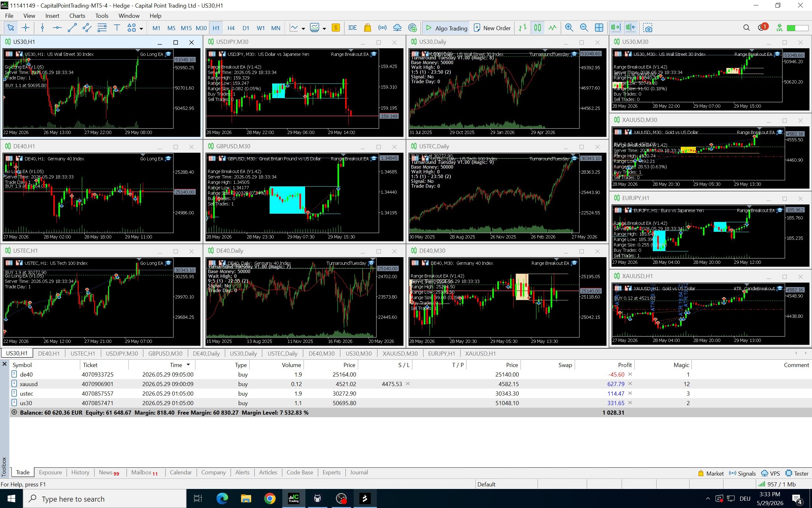Screen dimensions: 812x508
Task: Close the xauusd position with x
Action: pyautogui.click(x=630, y=384)
